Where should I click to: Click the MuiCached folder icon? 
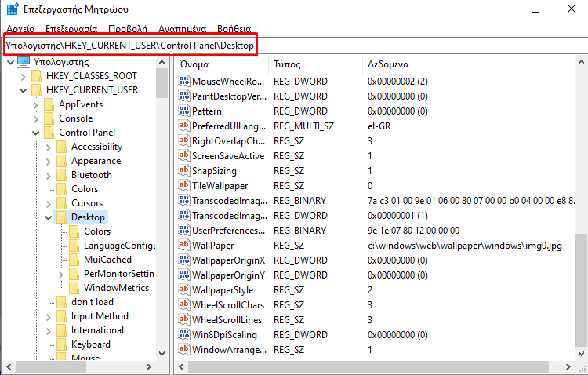[x=74, y=260]
